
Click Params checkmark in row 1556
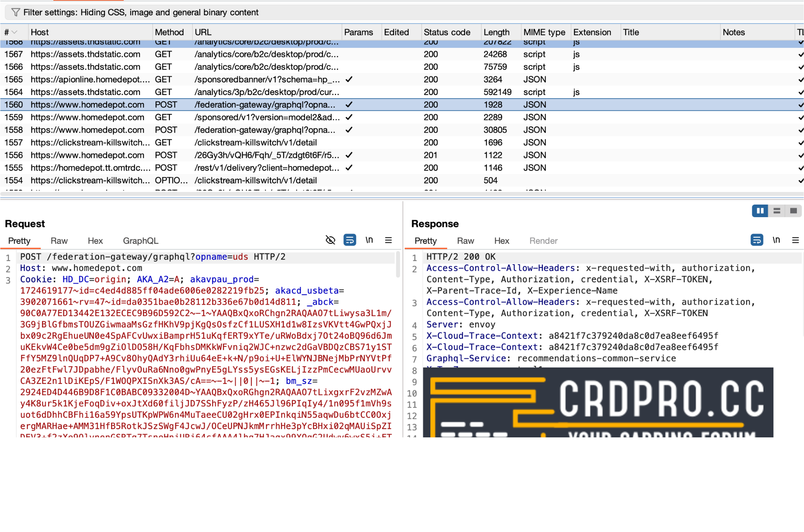[349, 155]
